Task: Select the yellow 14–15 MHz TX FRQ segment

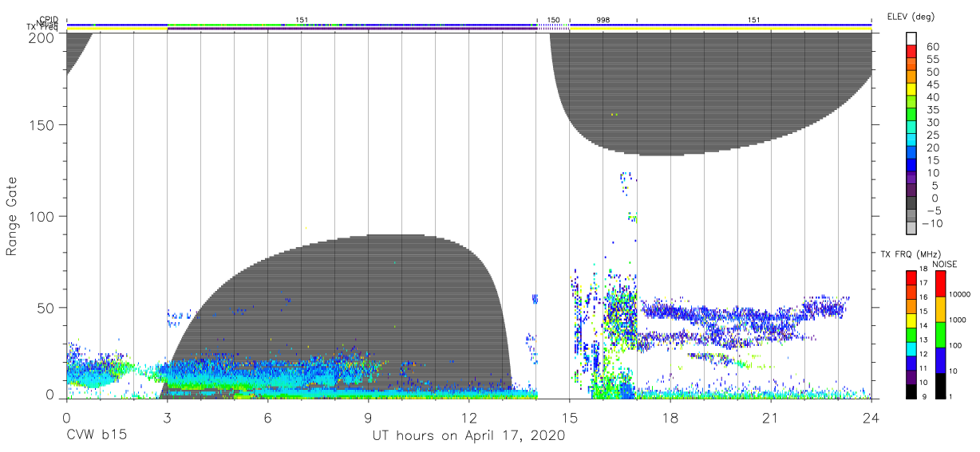Action: (911, 320)
